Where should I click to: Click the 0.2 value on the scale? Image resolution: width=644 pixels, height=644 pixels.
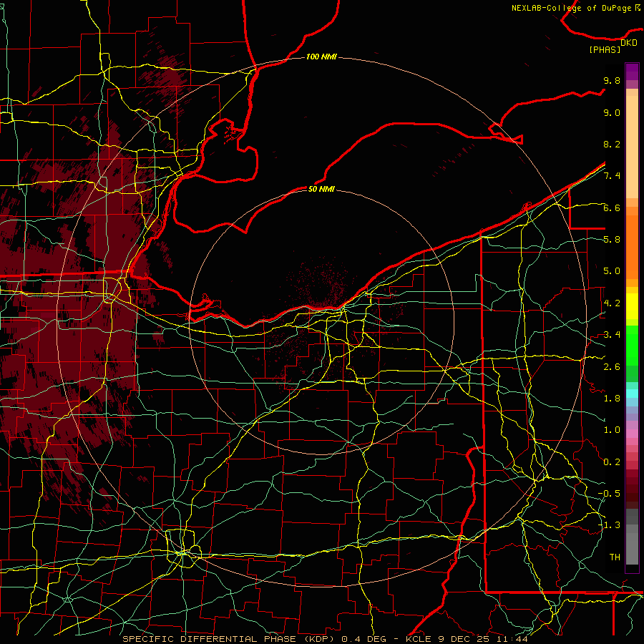point(612,462)
